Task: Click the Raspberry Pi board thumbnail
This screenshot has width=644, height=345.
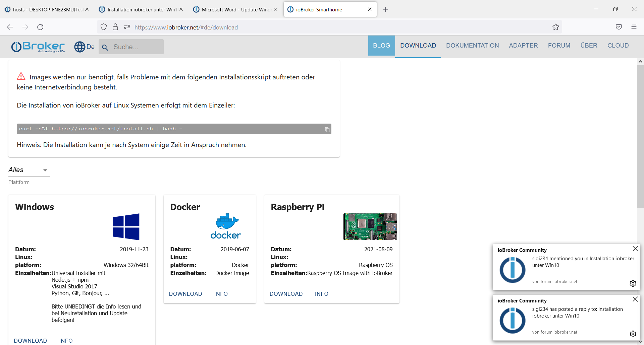Action: tap(370, 227)
